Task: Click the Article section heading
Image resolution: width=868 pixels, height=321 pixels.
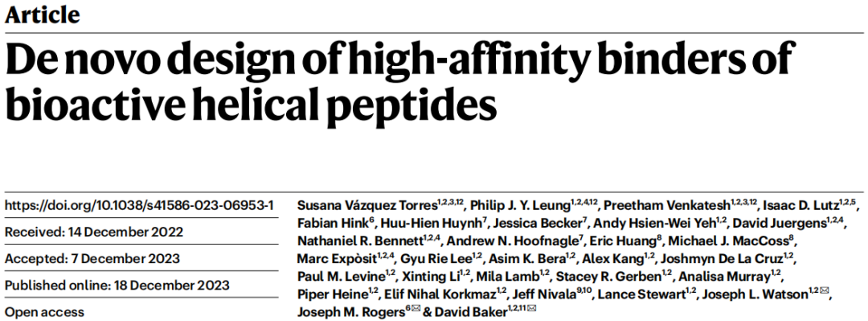Action: pos(42,15)
